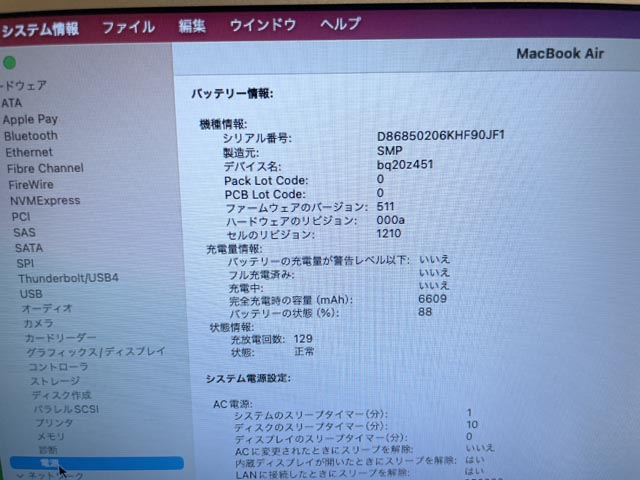640x480 pixels.
Task: Select グラフィックス/ディスプレイ in the sidebar
Action: tap(95, 352)
